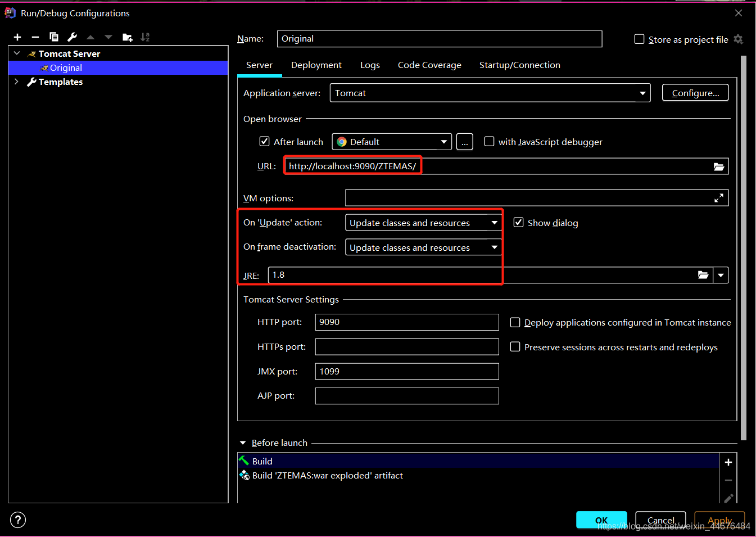This screenshot has width=756, height=537.
Task: Toggle Store as project file
Action: click(639, 39)
